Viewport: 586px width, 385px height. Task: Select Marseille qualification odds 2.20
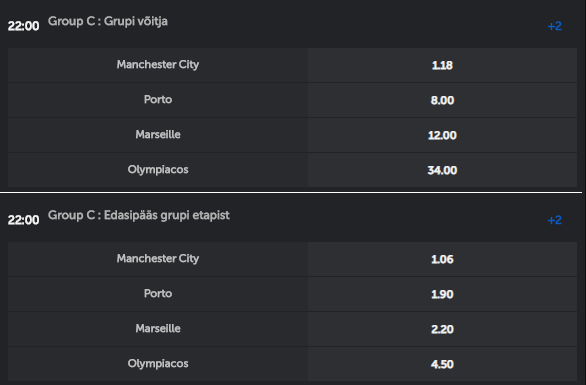coord(442,329)
